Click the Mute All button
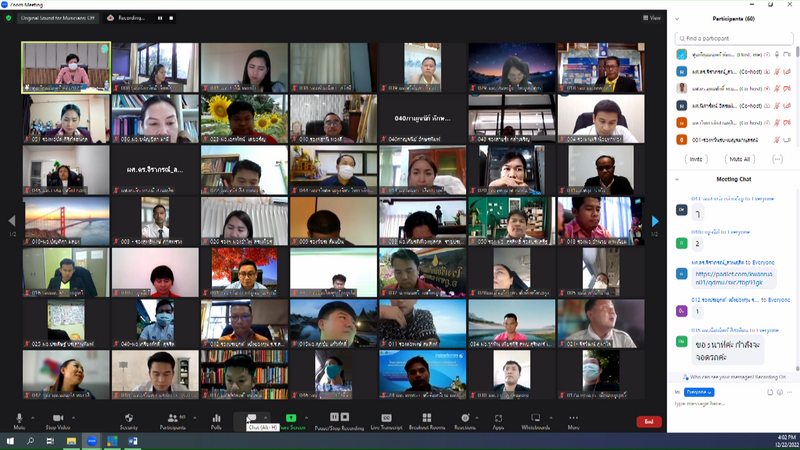 pyautogui.click(x=740, y=159)
